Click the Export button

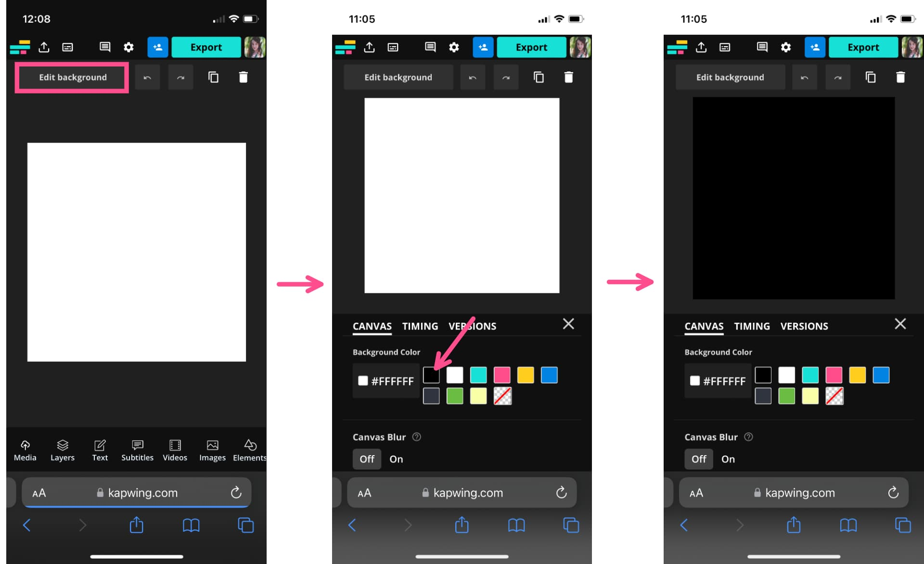click(206, 46)
